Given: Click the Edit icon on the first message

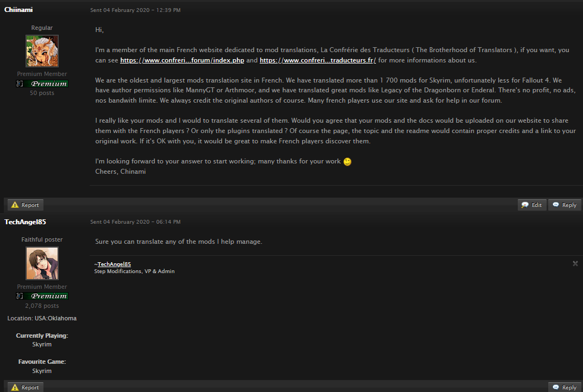Looking at the screenshot, I should point(525,205).
